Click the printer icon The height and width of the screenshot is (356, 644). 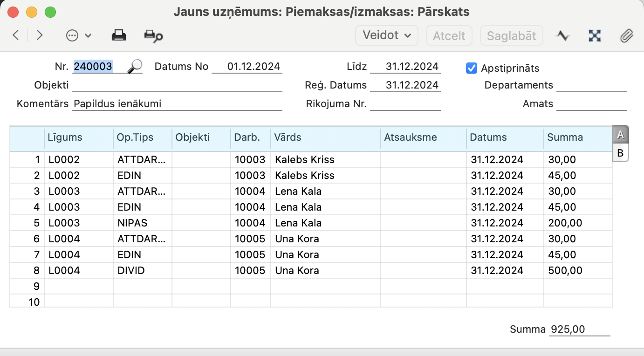pyautogui.click(x=119, y=35)
